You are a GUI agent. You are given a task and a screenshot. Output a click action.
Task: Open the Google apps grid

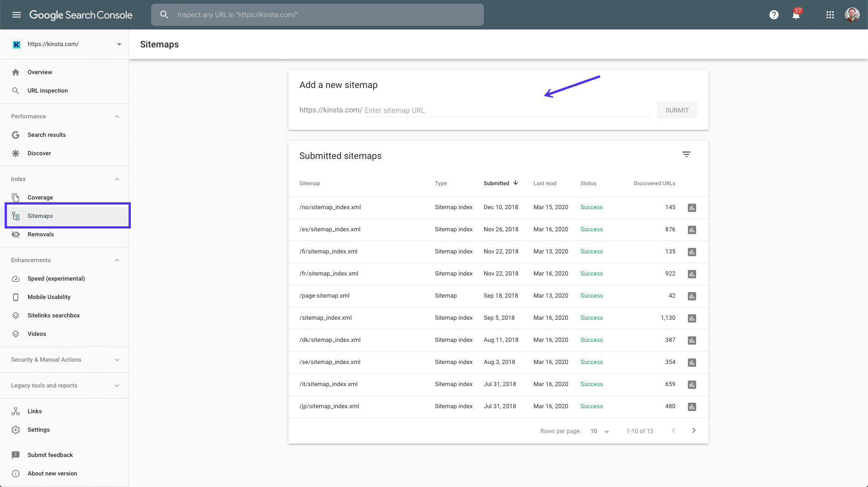click(830, 15)
